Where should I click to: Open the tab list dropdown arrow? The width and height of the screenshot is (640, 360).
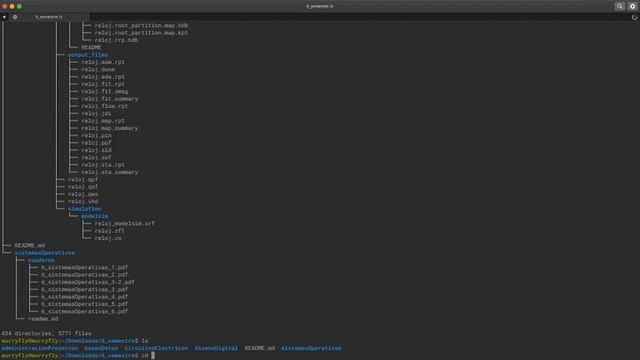pyautogui.click(x=4, y=17)
